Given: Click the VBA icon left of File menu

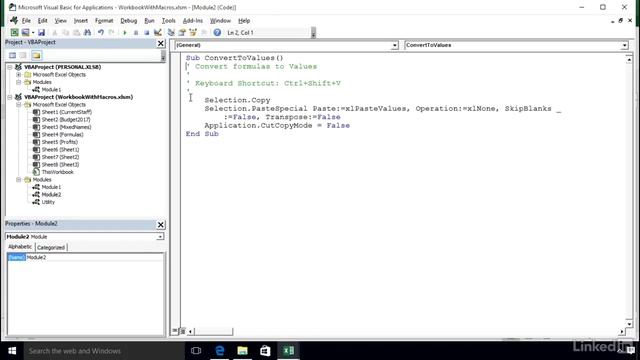Looking at the screenshot, I should click(13, 20).
